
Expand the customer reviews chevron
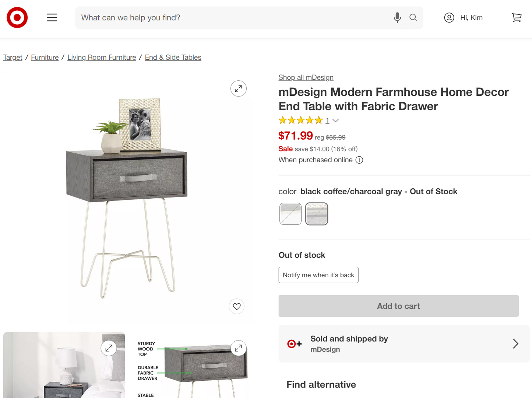click(x=335, y=121)
